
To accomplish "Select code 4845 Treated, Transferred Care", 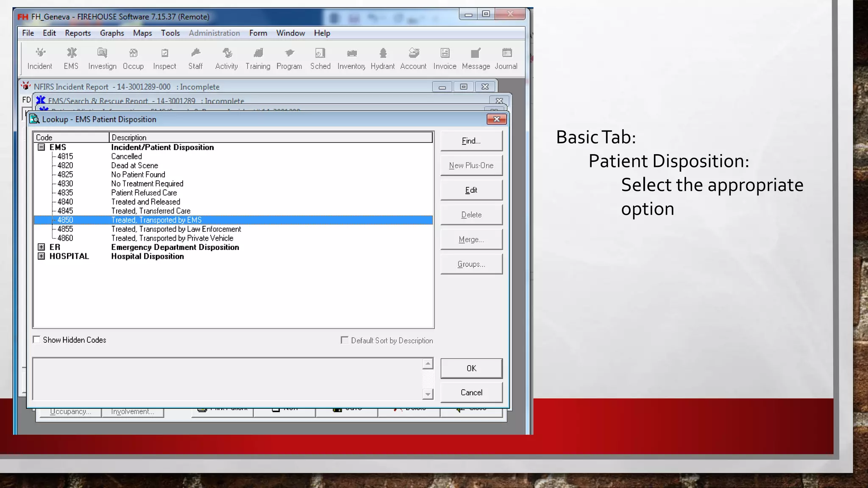I will 233,211.
